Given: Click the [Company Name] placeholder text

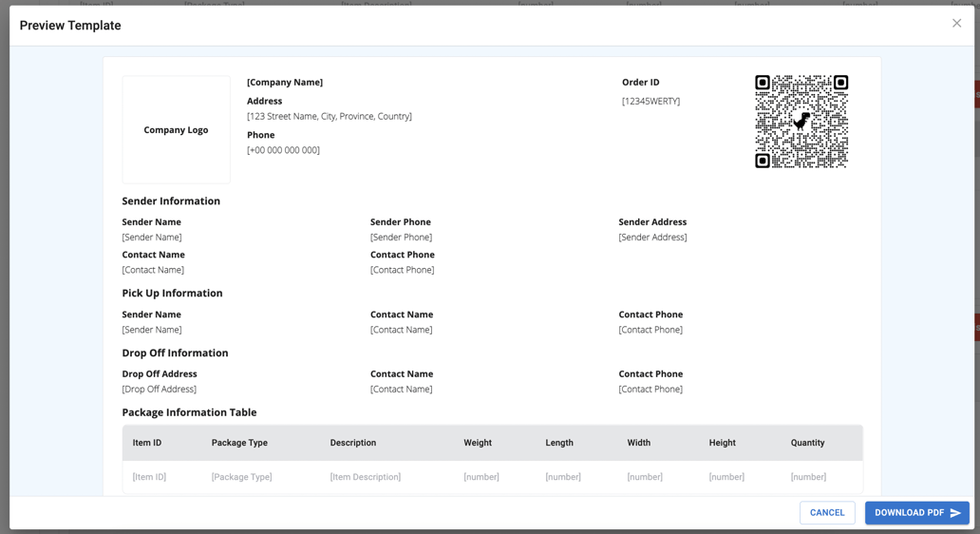Looking at the screenshot, I should tap(285, 83).
